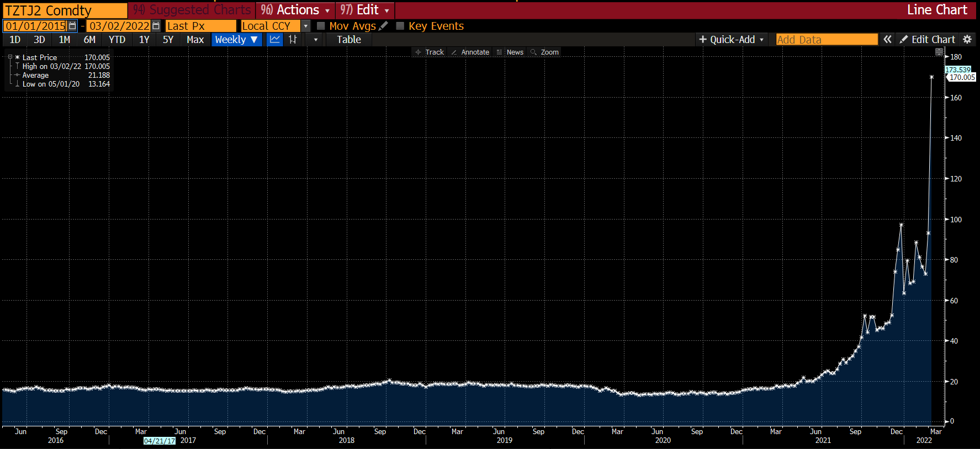This screenshot has height=449, width=980.
Task: Switch to Table view
Action: (348, 40)
